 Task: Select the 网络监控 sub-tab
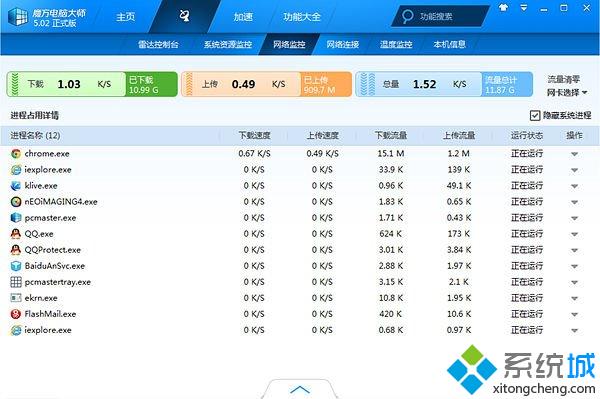coord(289,44)
